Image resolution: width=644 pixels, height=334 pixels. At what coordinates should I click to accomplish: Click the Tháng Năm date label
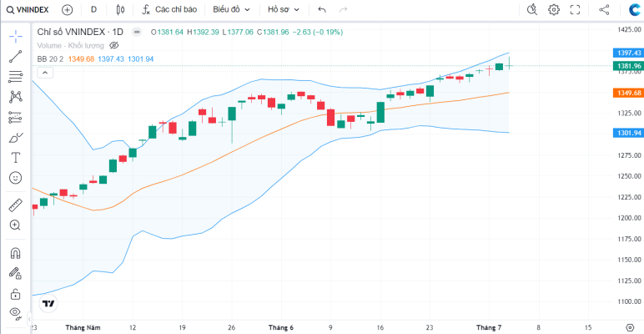pos(83,327)
